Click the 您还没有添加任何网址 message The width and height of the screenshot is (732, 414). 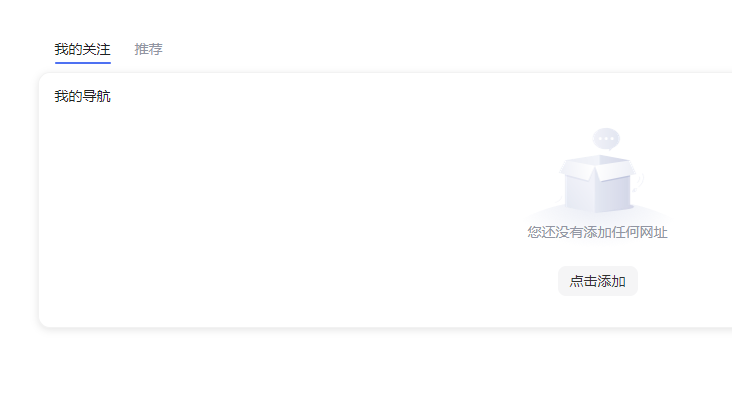tap(597, 233)
